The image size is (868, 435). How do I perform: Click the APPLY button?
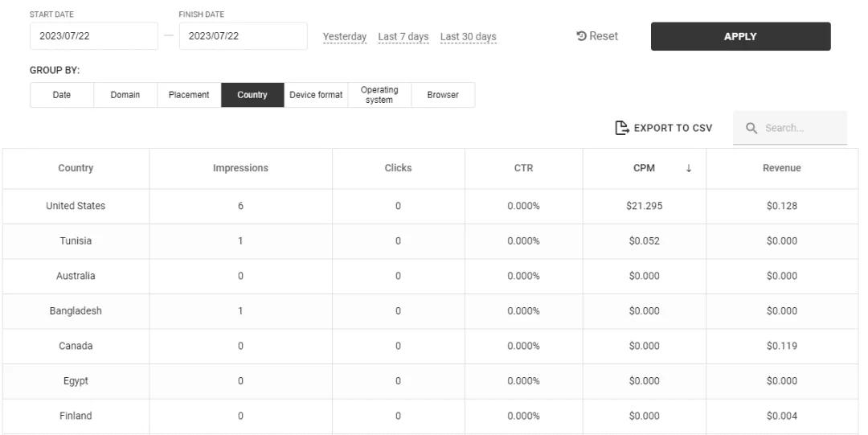[741, 36]
